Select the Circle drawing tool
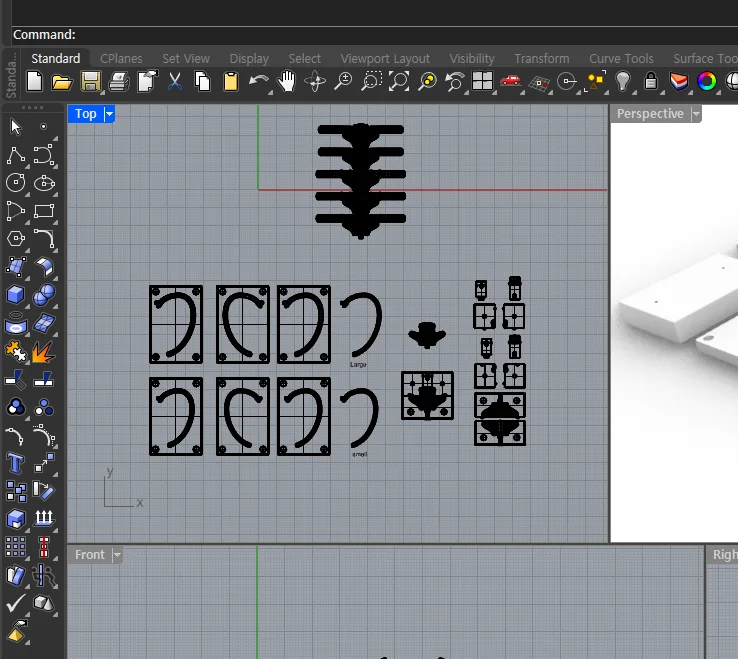Image resolution: width=738 pixels, height=659 pixels. pos(16,183)
